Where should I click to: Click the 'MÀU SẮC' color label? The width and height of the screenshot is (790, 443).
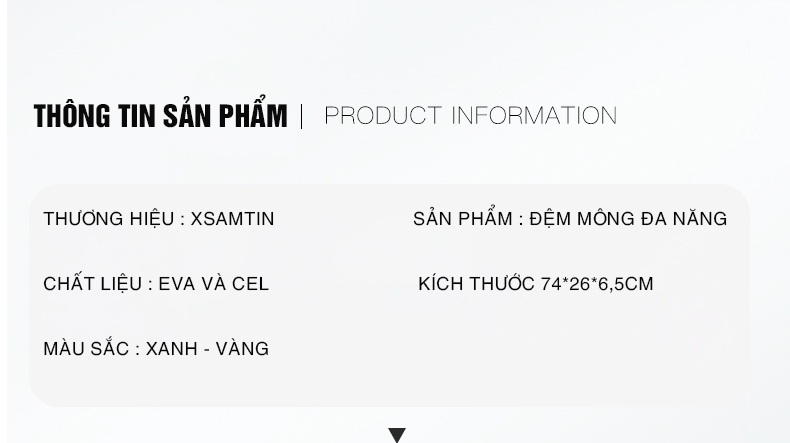[x=86, y=349]
